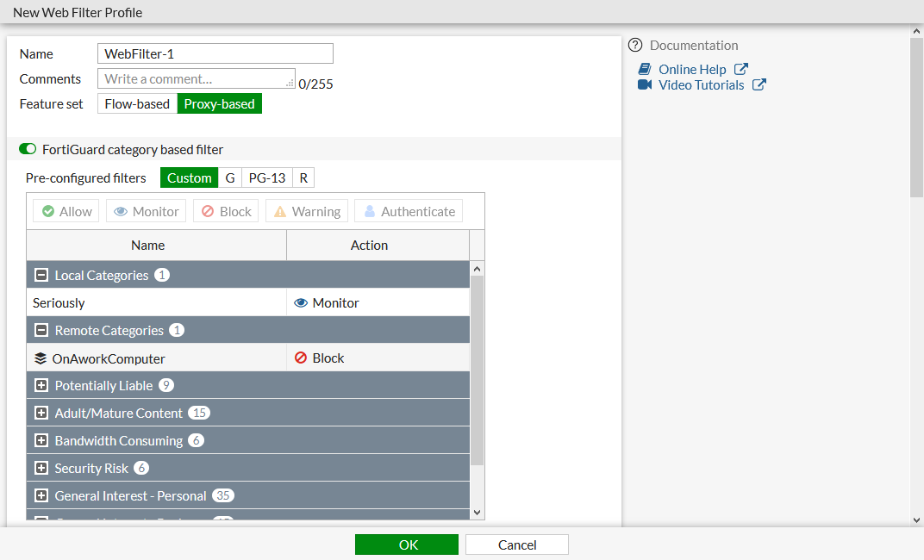Click the layers icon beside OnAworkComputer
The image size is (924, 560).
pyautogui.click(x=40, y=358)
